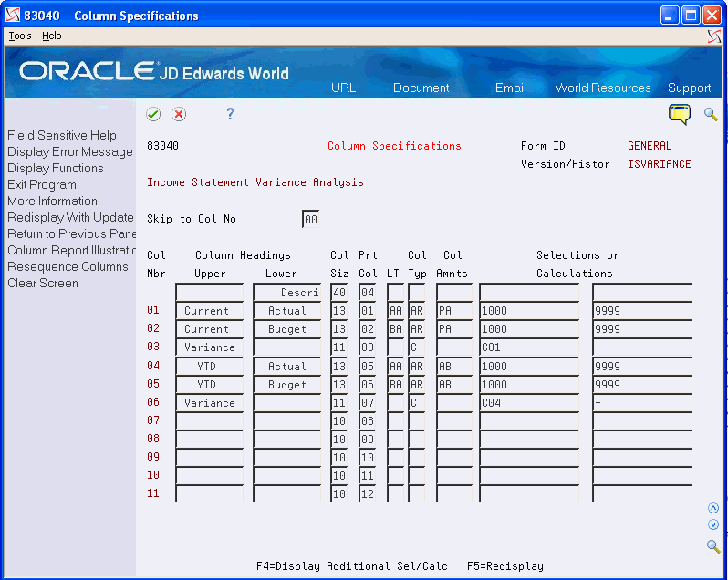Viewport: 728px width, 580px height.
Task: Open the Document tab in banner
Action: click(421, 88)
